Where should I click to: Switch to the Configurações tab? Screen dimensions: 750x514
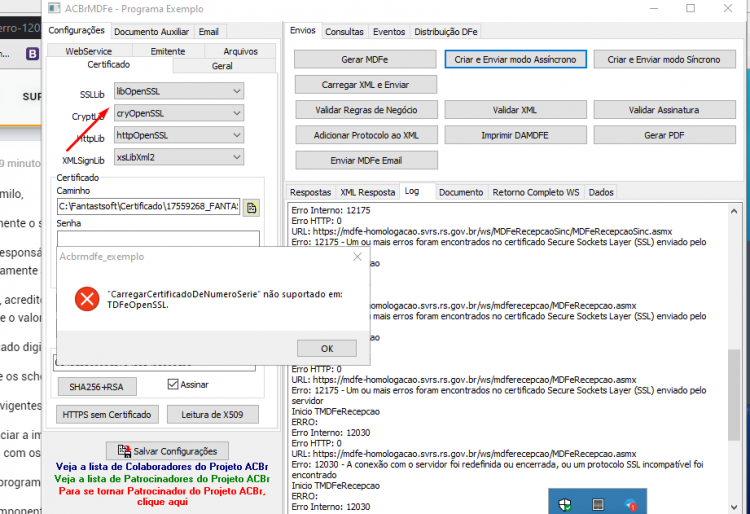(77, 31)
